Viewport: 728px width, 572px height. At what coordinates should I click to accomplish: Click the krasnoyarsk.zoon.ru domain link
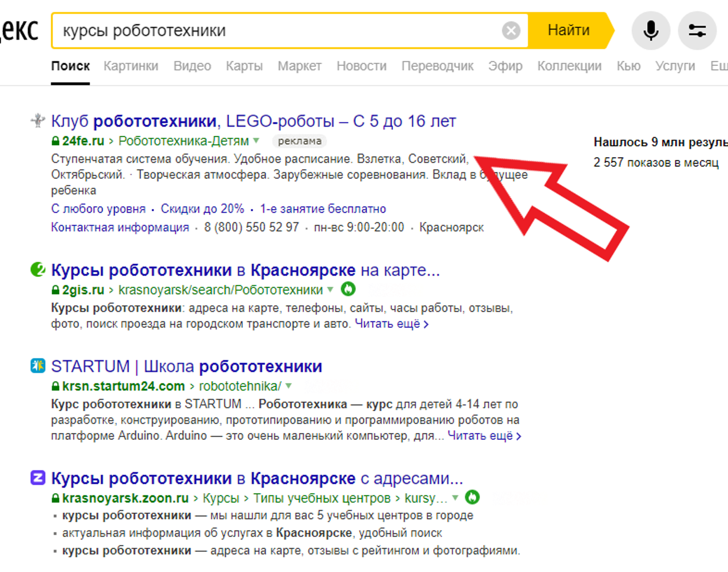[126, 498]
